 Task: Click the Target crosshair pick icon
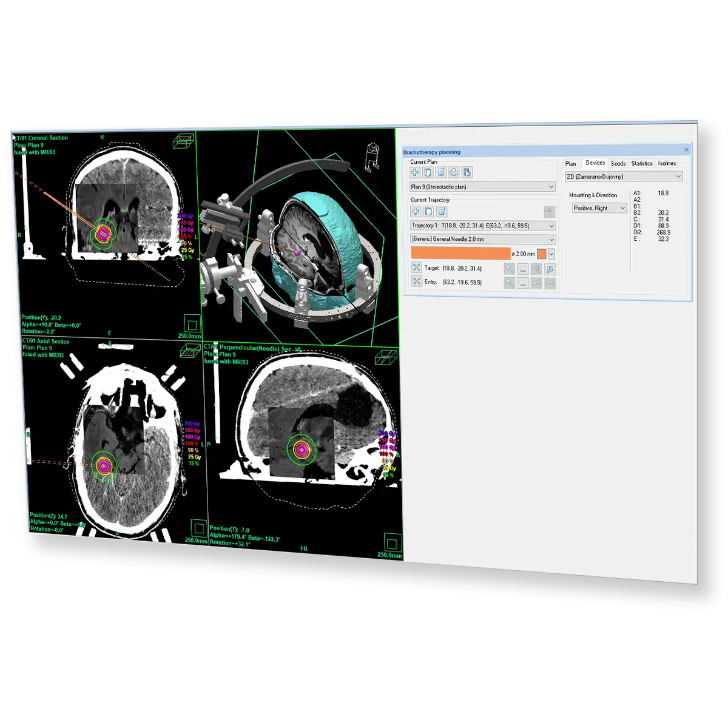point(417,268)
